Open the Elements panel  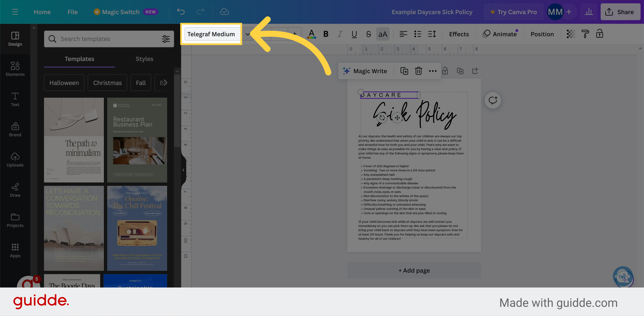(x=15, y=69)
